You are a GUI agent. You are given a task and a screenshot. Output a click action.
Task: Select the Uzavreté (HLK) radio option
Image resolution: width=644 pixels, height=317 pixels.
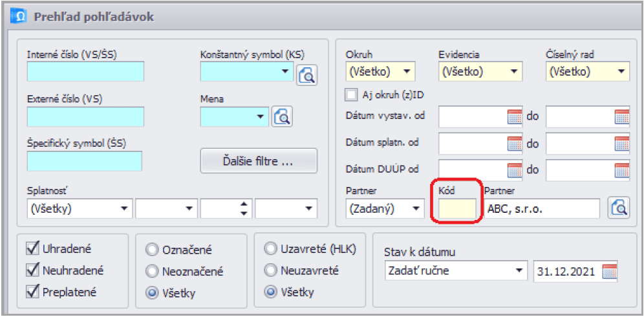[270, 250]
